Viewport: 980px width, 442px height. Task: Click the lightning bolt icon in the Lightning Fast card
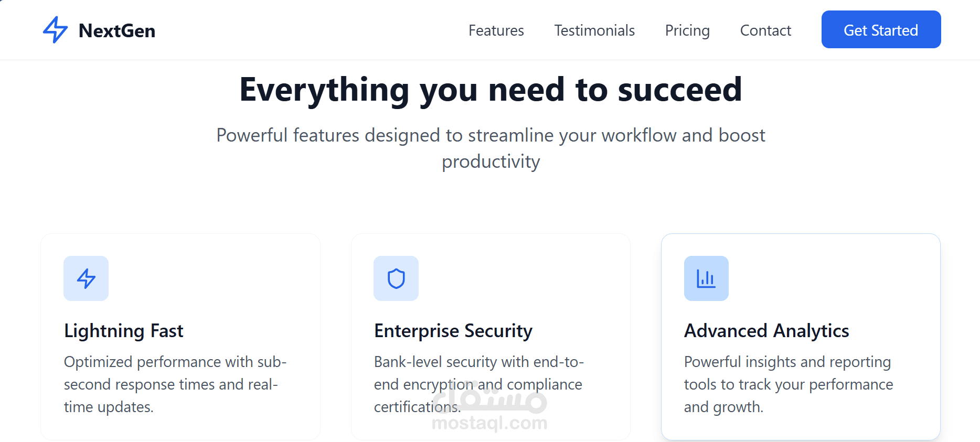tap(86, 278)
